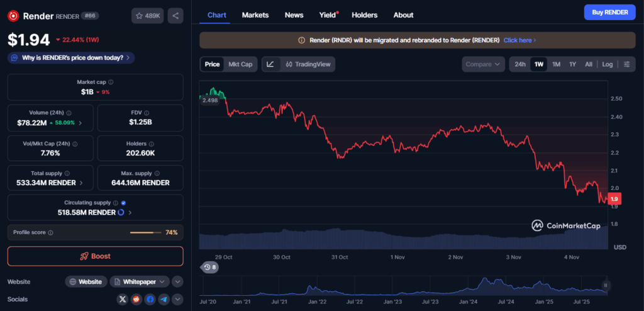Click the red 1.9 current price tag
The height and width of the screenshot is (311, 644).
click(x=614, y=199)
